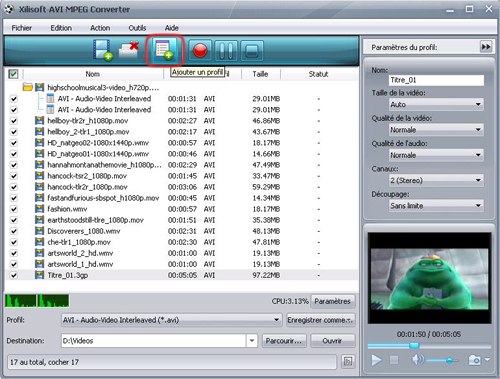Pause conversion with the pause toolbar button

pyautogui.click(x=226, y=51)
